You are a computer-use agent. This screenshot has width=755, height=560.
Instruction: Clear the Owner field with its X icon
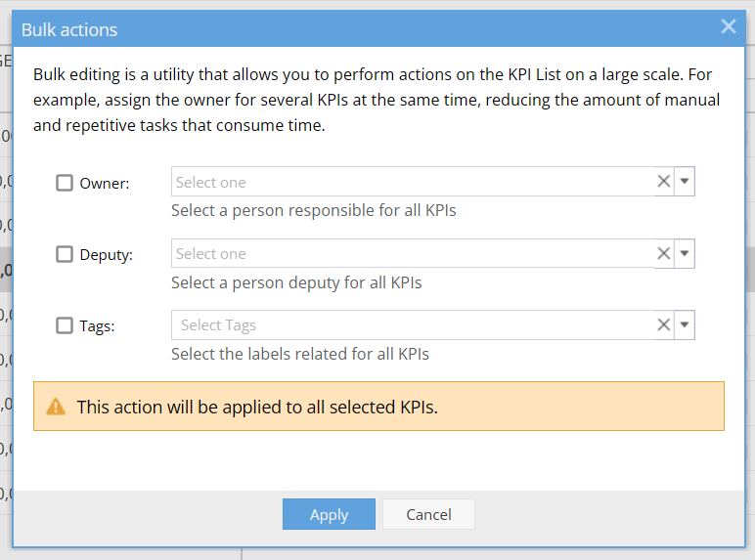tap(663, 182)
